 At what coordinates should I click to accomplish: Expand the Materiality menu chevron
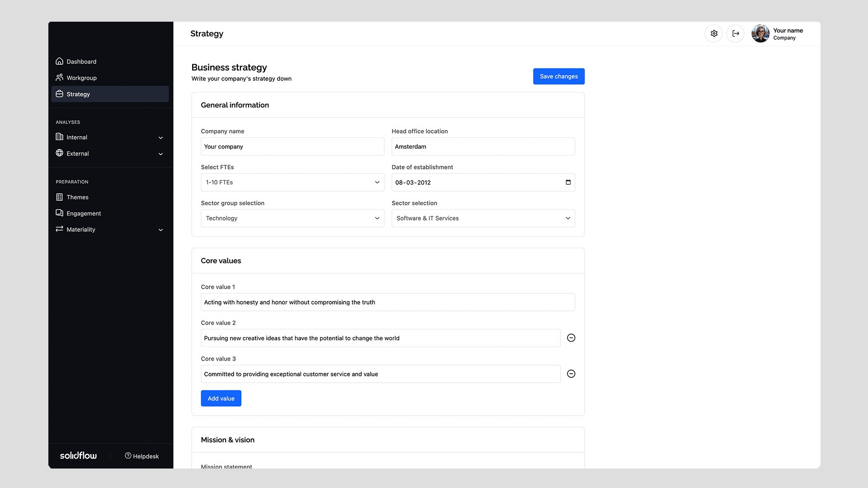pos(160,230)
